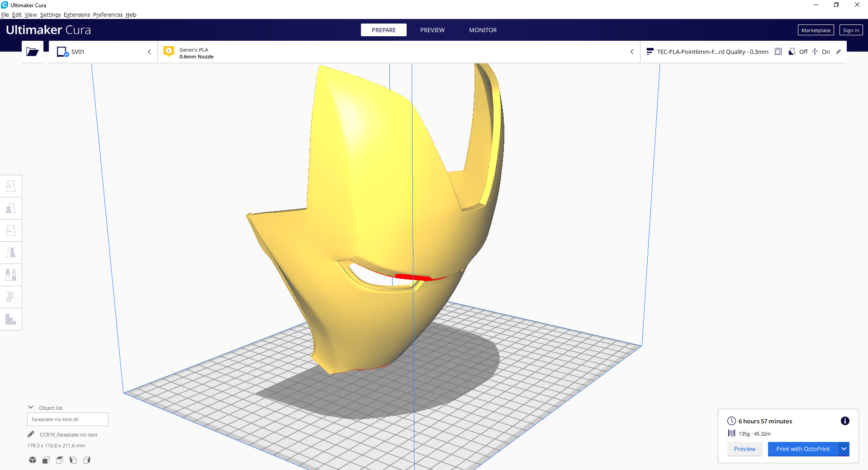
Task: Open Per Model Settings tool
Action: 11,275
